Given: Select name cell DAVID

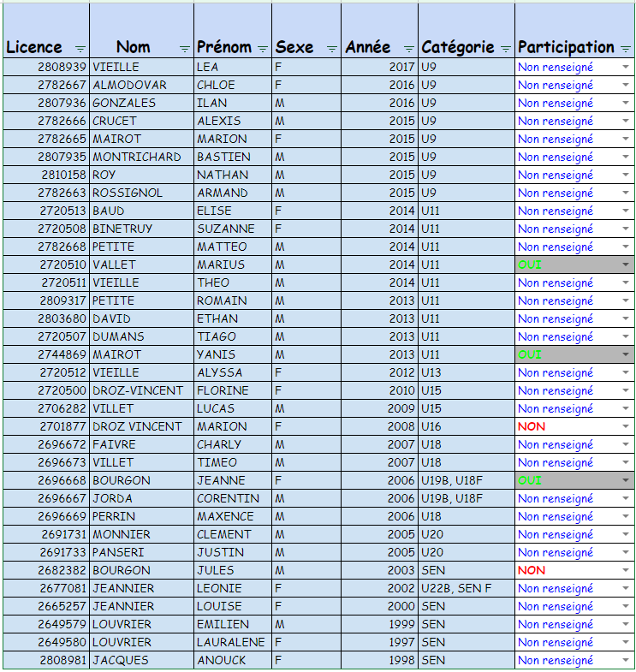Looking at the screenshot, I should (142, 318).
